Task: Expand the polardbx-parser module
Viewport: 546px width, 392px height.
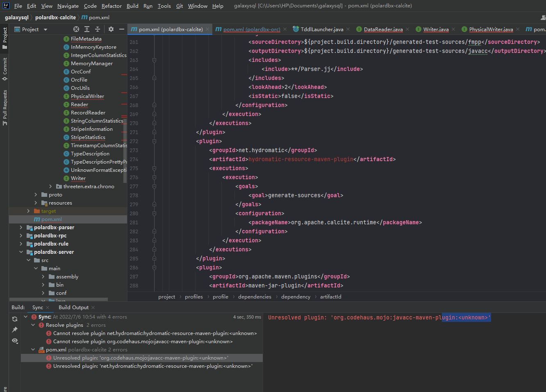Action: (x=21, y=227)
